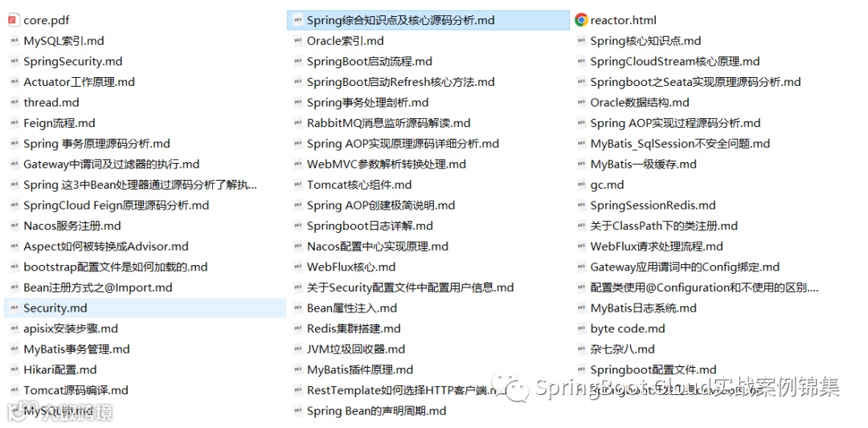This screenshot has width=868, height=428.
Task: Select Spring事务处理剖析.md
Action: pyautogui.click(x=367, y=102)
